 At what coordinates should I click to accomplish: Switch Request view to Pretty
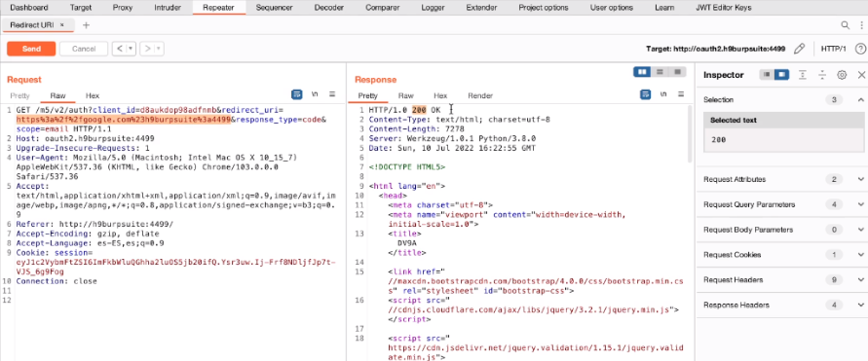(19, 95)
